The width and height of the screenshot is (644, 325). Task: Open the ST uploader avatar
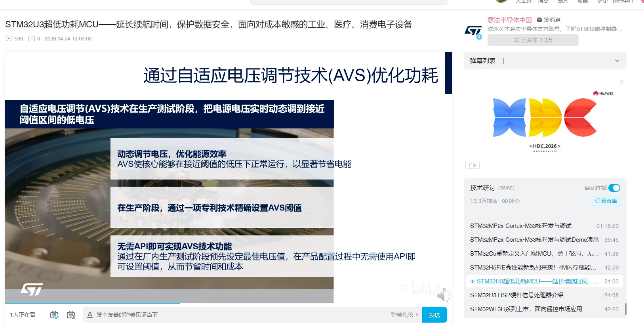[x=473, y=31]
